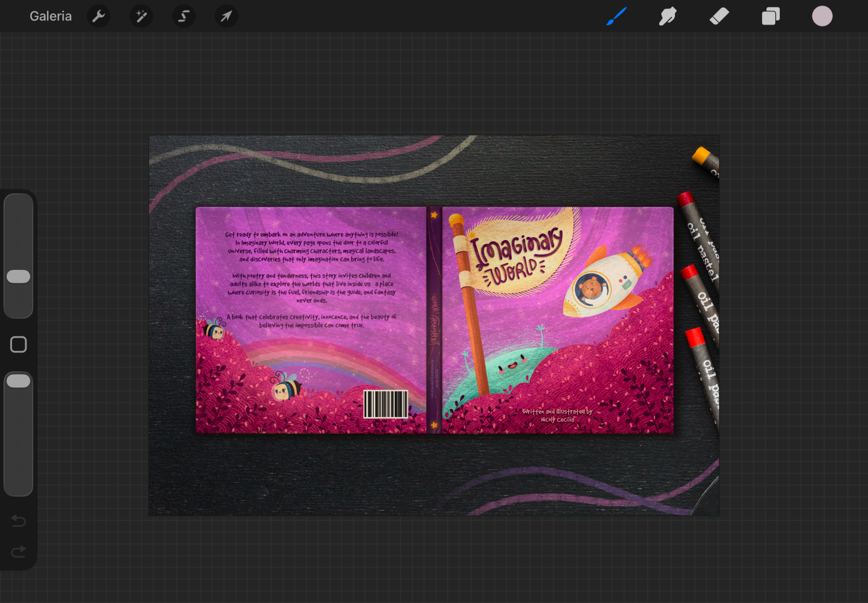Click the brush size slider handle
The image size is (868, 603).
tap(19, 277)
